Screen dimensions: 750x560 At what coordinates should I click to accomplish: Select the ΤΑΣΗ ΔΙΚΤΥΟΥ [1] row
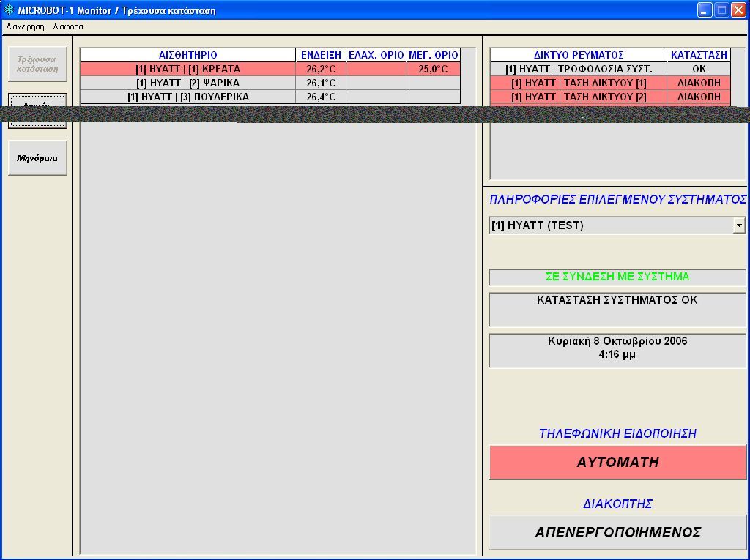click(579, 83)
